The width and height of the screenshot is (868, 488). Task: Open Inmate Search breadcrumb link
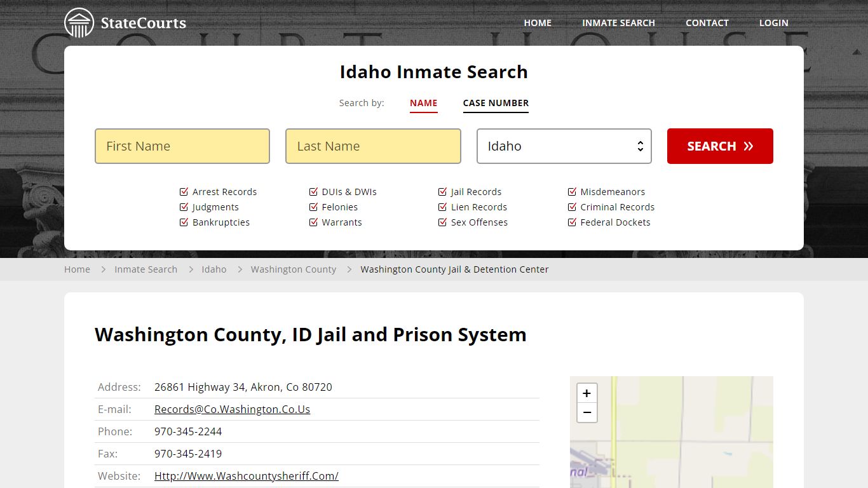[x=146, y=269]
